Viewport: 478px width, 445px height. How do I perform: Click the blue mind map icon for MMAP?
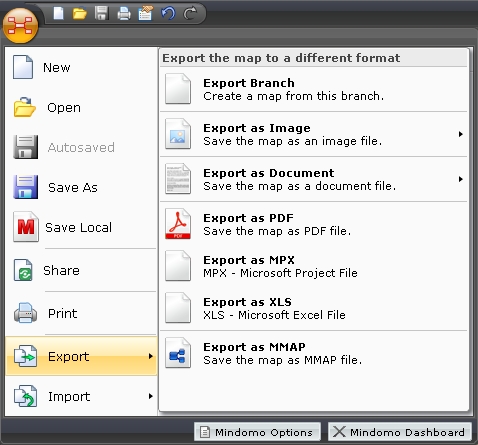pyautogui.click(x=178, y=353)
